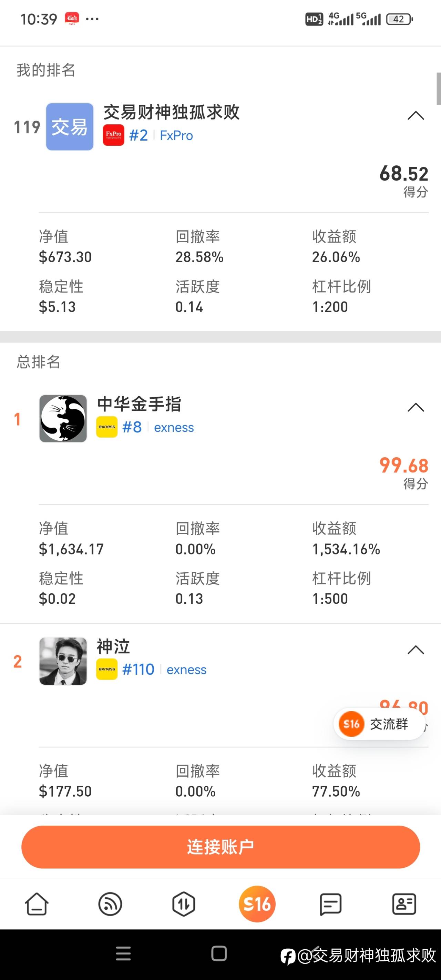Open the profile card icon
The image size is (441, 980).
coord(404,904)
